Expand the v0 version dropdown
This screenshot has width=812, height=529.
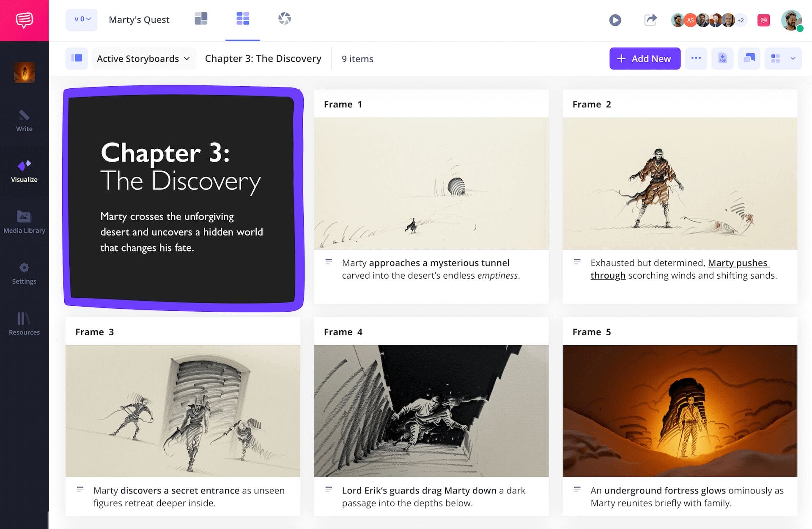point(81,19)
